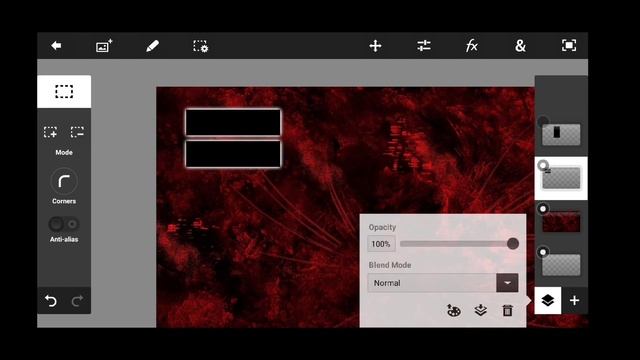Select the rectangular marquee tool
This screenshot has height=360, width=640.
coord(64,91)
